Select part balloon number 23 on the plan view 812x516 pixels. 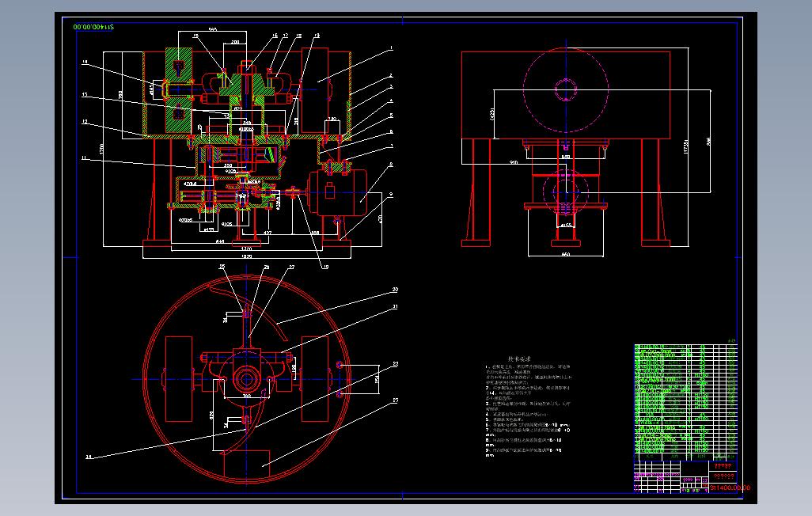click(x=395, y=400)
